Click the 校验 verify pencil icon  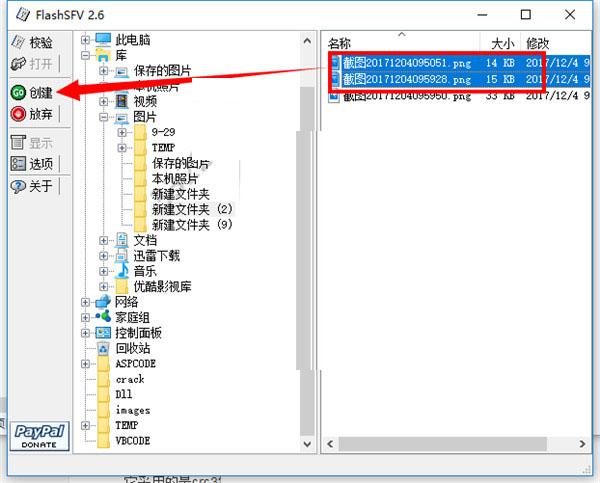click(x=18, y=42)
